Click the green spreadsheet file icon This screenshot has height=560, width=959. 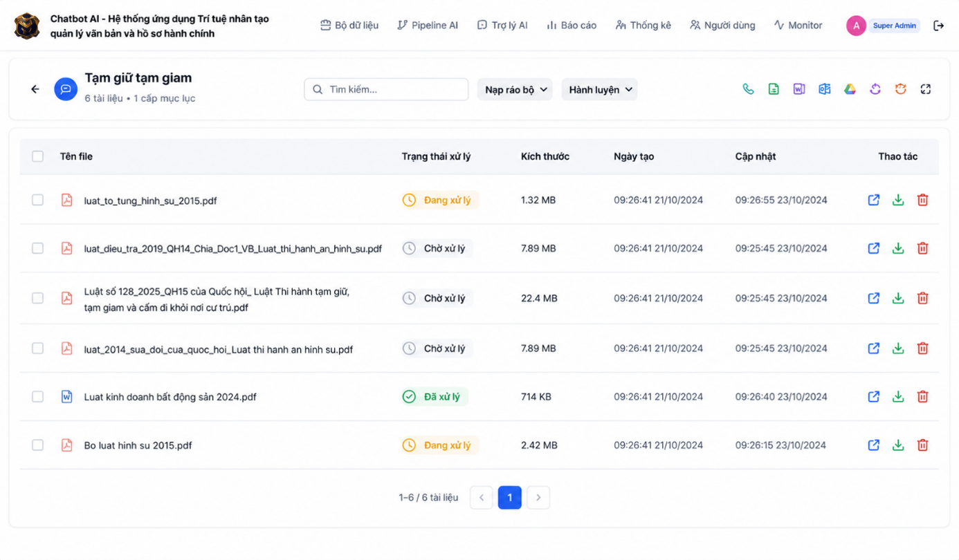tap(774, 89)
